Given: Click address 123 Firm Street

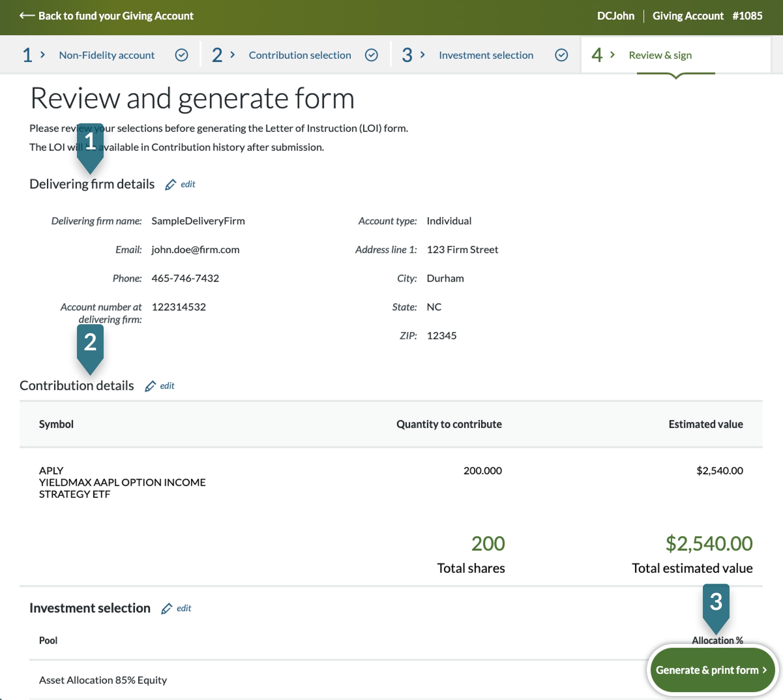Looking at the screenshot, I should pos(462,250).
